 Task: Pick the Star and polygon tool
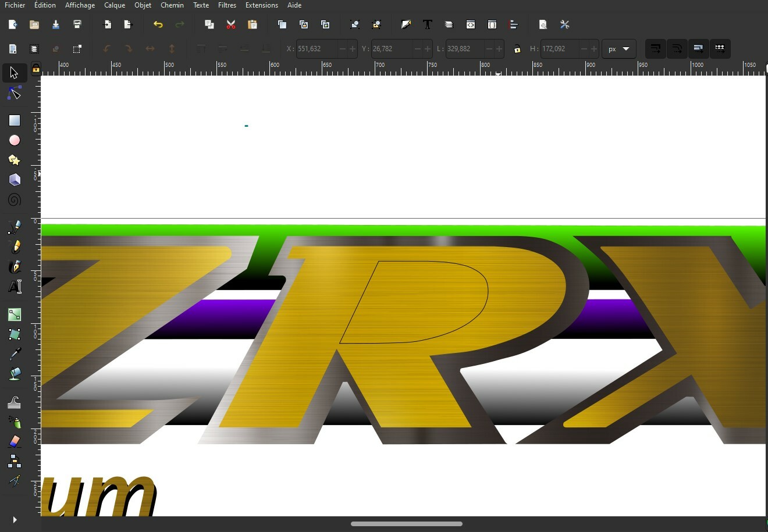coord(15,160)
